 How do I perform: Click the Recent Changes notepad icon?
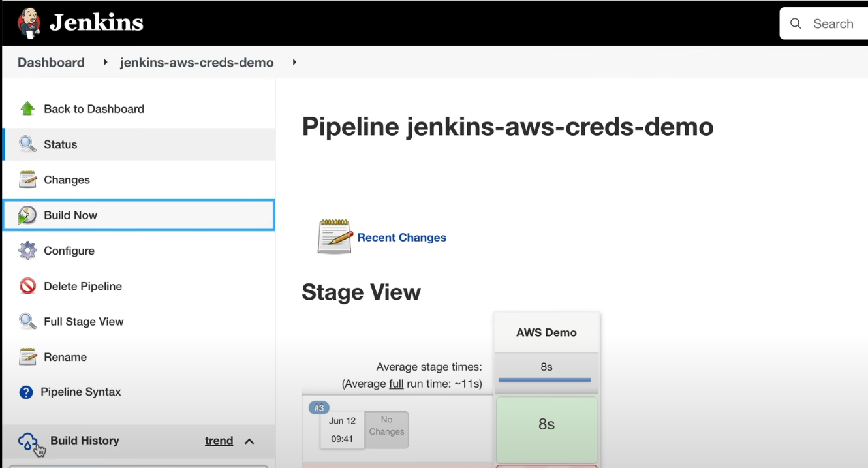[x=335, y=236]
